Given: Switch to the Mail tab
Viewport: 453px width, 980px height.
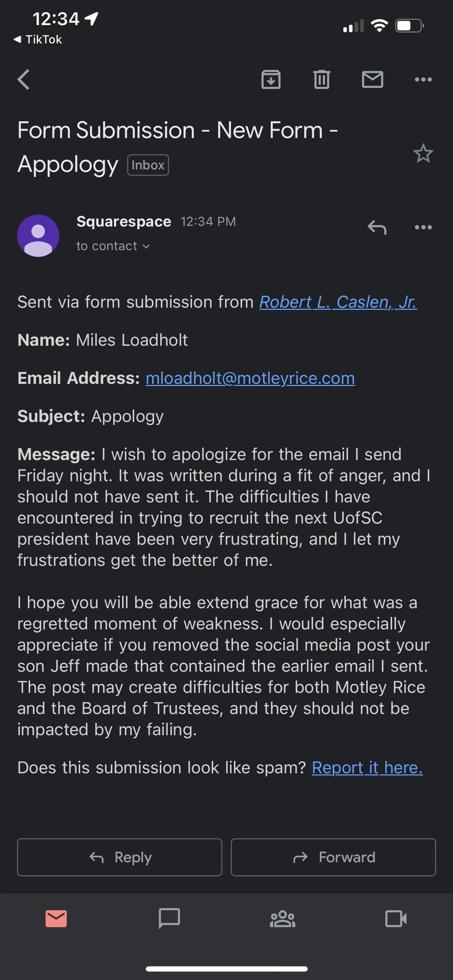Looking at the screenshot, I should tap(56, 918).
